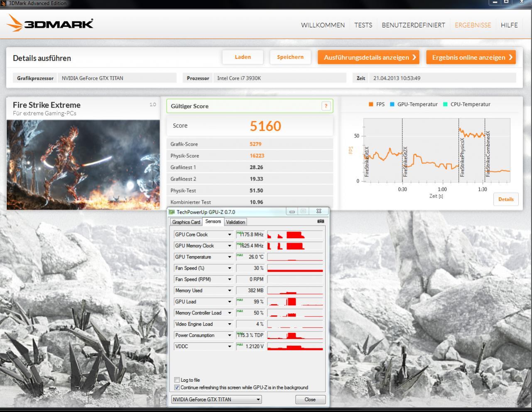Open the VDDC sensor dropdown

229,347
